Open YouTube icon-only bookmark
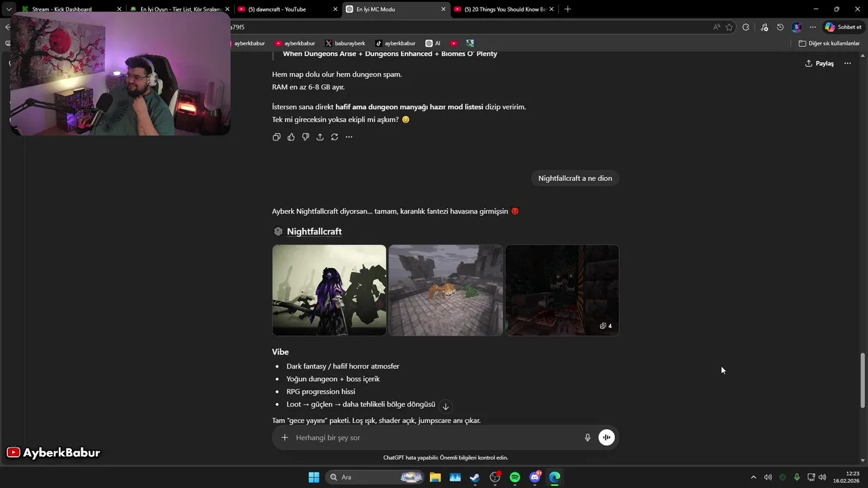 click(454, 43)
